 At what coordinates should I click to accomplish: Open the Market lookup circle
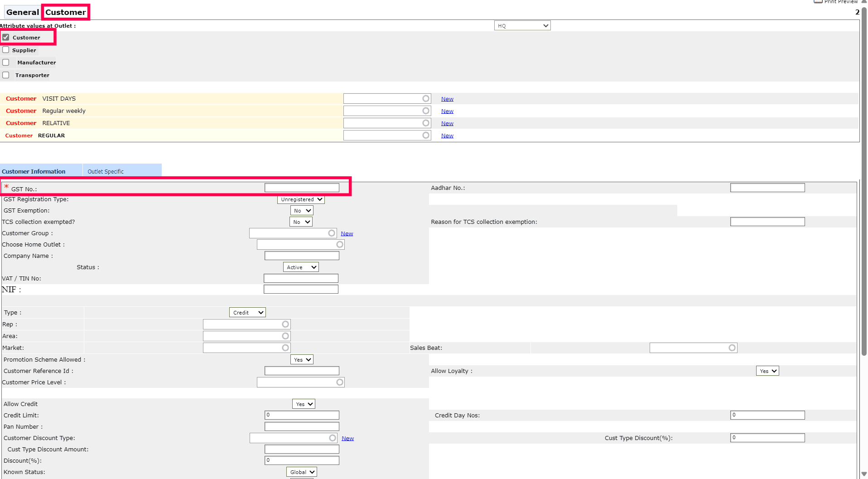click(285, 348)
